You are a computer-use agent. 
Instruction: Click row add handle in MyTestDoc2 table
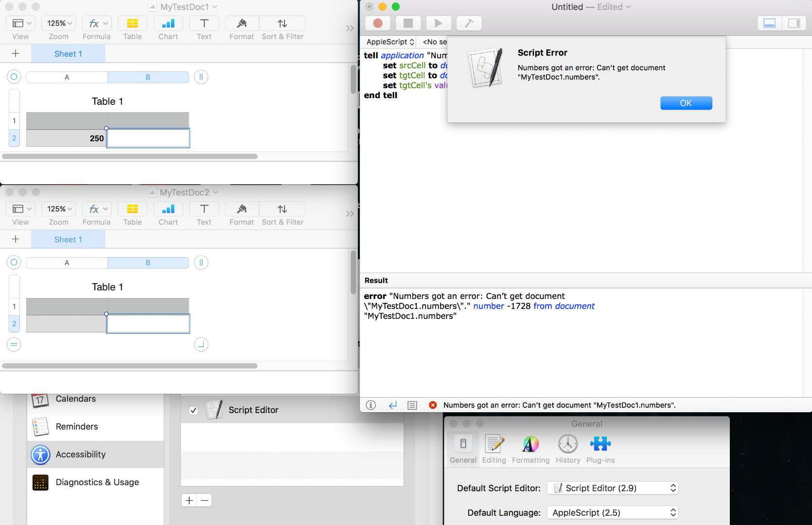tap(14, 345)
